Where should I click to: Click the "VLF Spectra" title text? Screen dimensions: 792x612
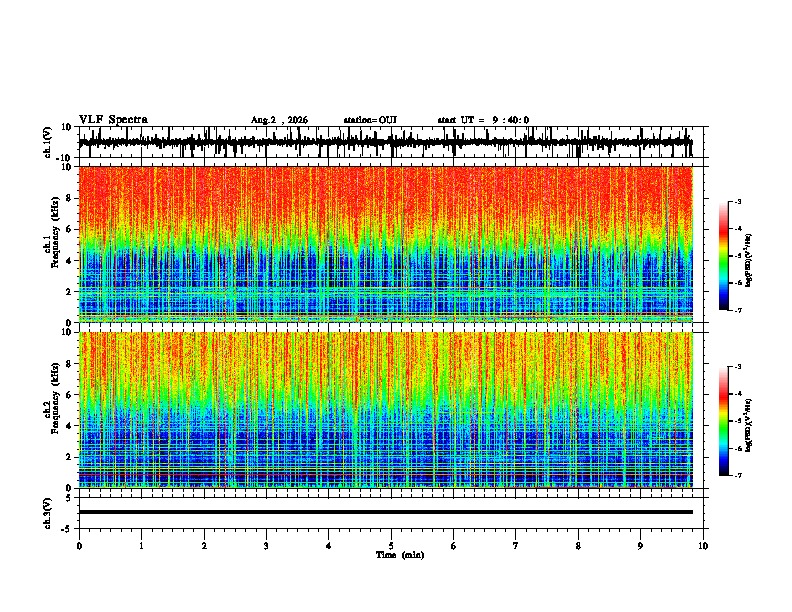click(113, 120)
